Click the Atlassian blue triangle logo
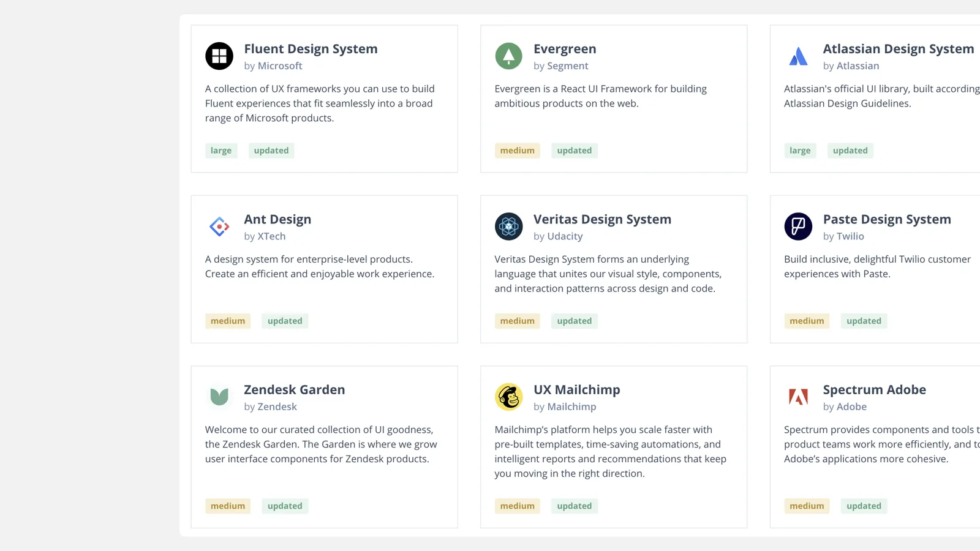 (x=798, y=56)
